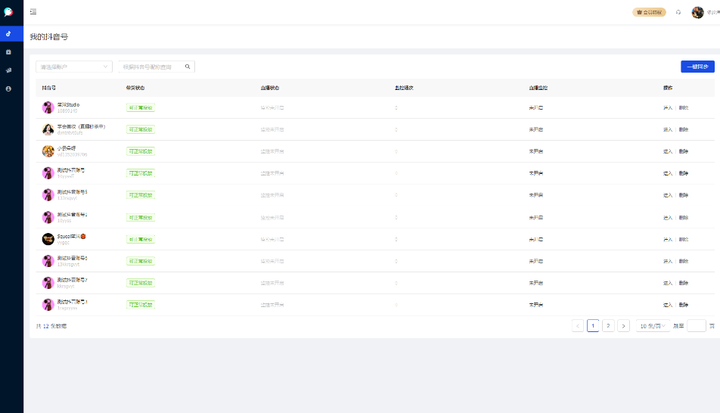The image size is (720, 413).
Task: Click the total 12 records count text
Action: 51,326
